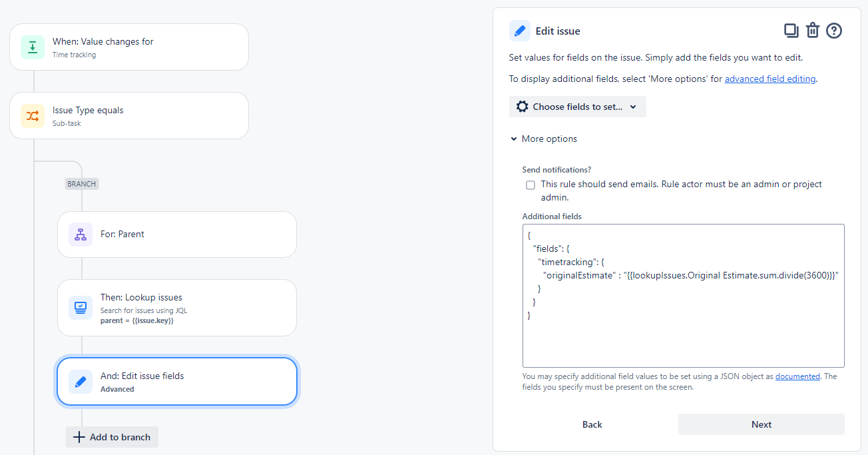The image size is (868, 455).
Task: Open the Choose fields to set dropdown
Action: [578, 107]
